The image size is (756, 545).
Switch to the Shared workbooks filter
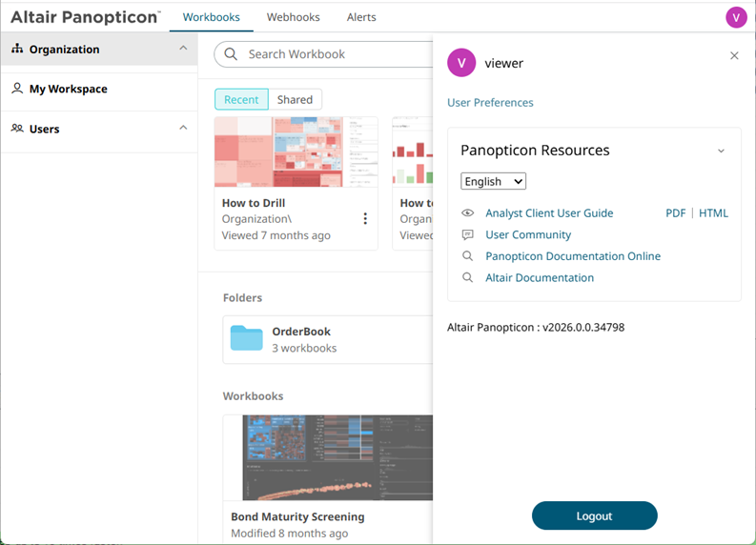pyautogui.click(x=295, y=99)
